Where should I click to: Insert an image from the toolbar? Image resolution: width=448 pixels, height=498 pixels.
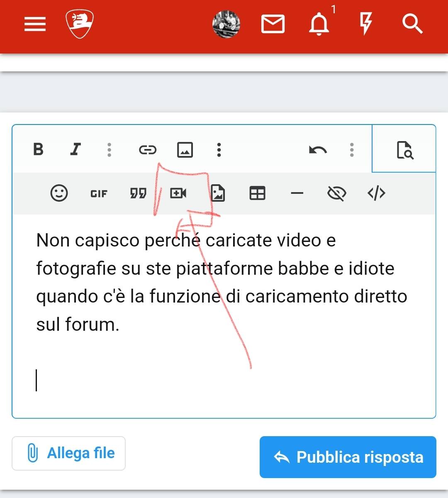click(185, 149)
